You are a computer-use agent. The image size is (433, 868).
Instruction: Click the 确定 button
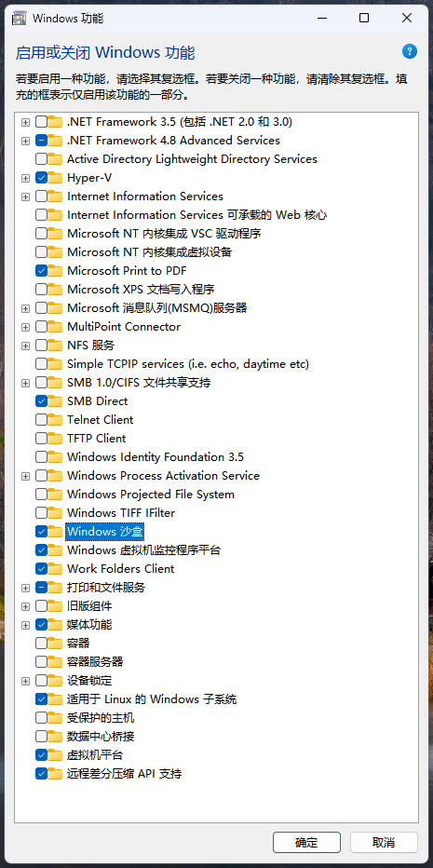click(x=306, y=843)
